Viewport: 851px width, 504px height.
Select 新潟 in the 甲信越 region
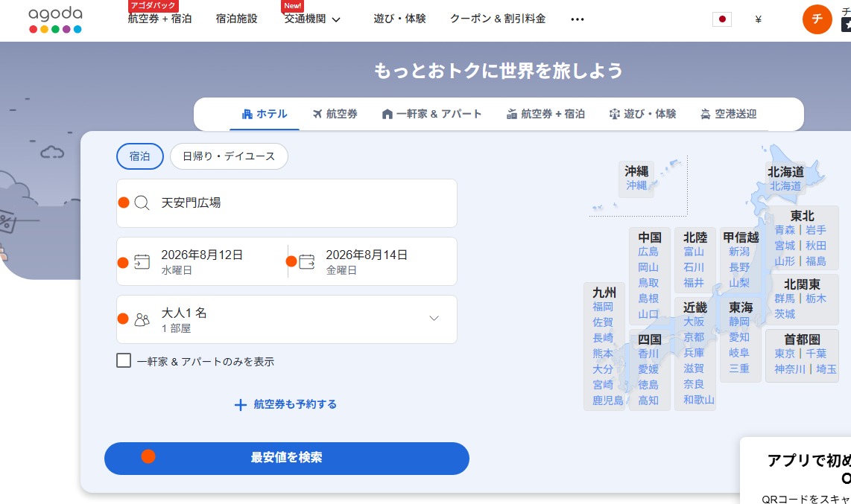pyautogui.click(x=739, y=252)
